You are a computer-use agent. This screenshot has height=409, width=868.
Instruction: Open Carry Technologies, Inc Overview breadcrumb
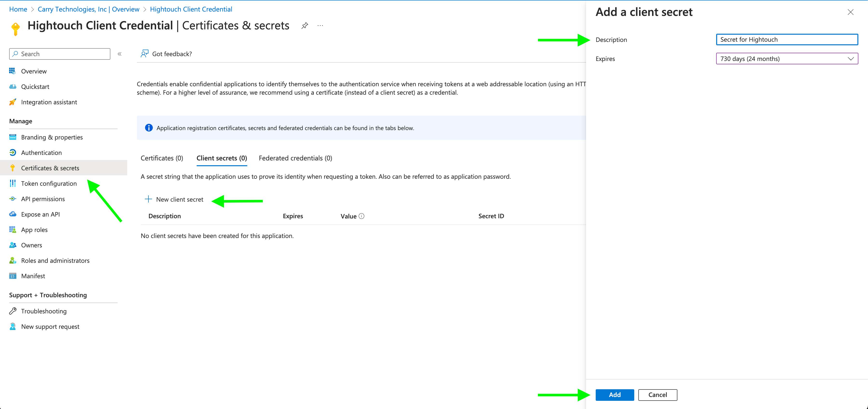88,9
